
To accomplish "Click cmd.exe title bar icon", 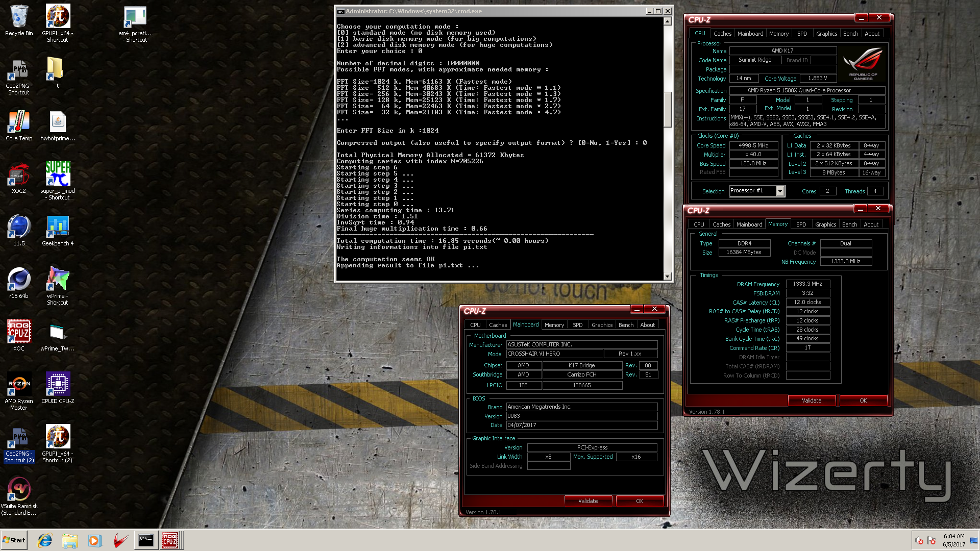I will tap(340, 11).
